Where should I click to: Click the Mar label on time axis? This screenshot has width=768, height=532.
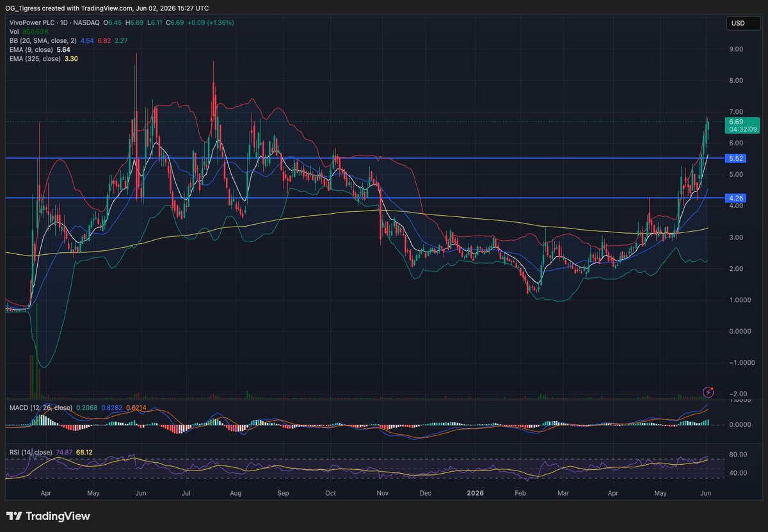563,494
